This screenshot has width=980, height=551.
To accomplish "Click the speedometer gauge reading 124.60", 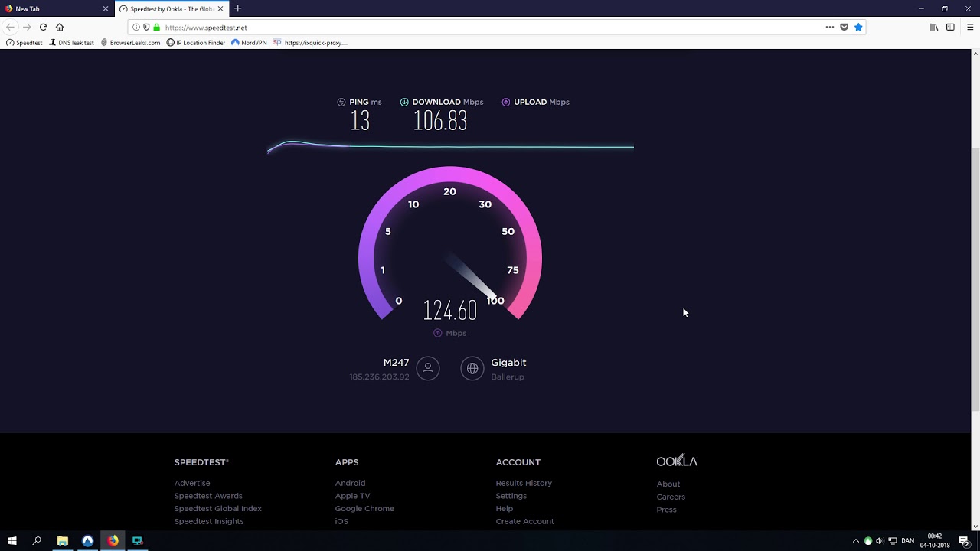I will coord(450,310).
